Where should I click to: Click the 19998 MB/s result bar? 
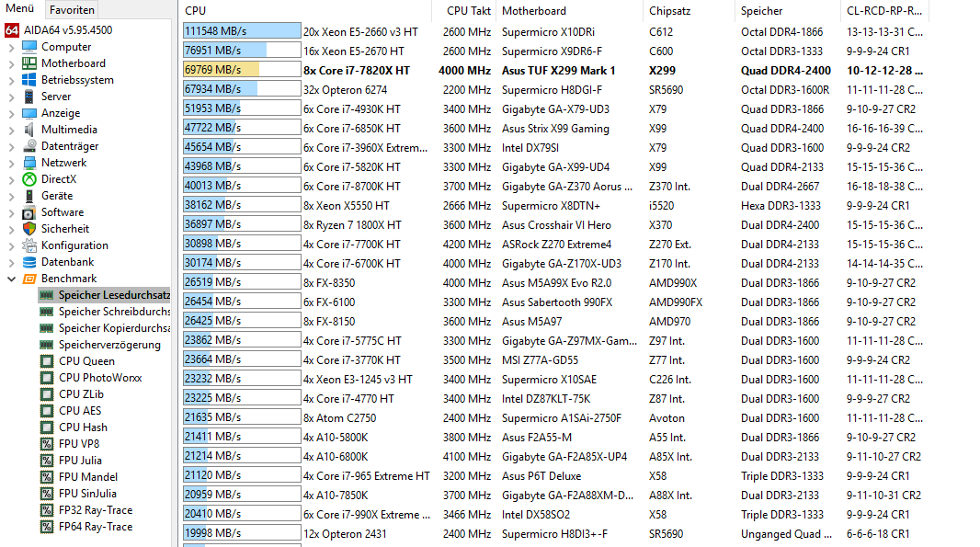(x=242, y=533)
